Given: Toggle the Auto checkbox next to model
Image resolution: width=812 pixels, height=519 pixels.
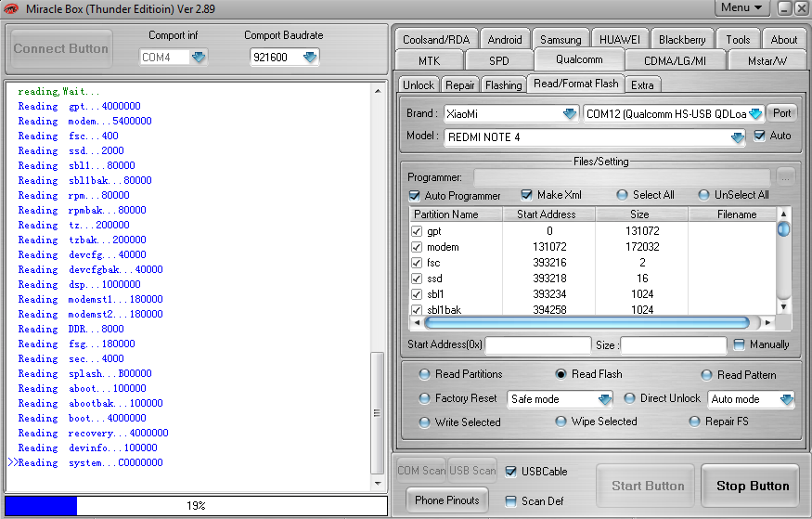Looking at the screenshot, I should pyautogui.click(x=759, y=136).
